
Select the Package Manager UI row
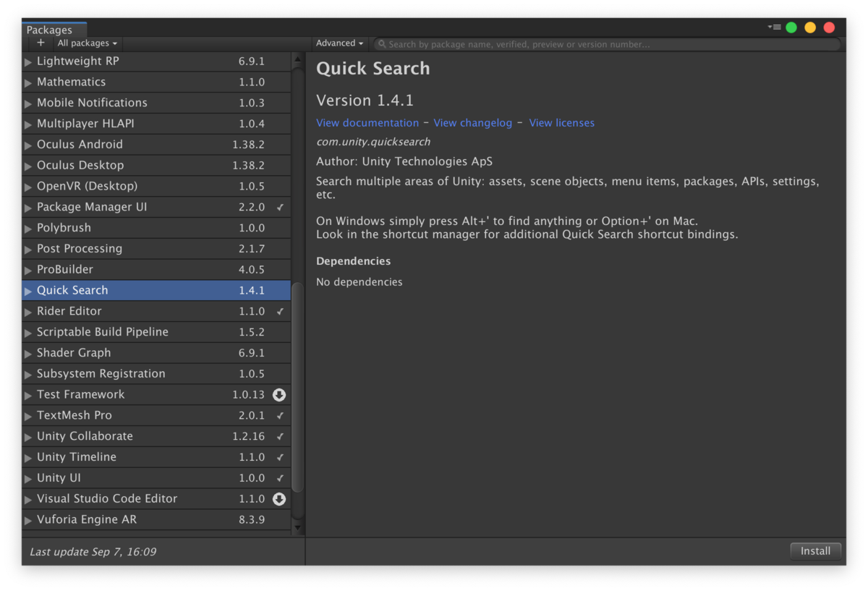pos(156,208)
